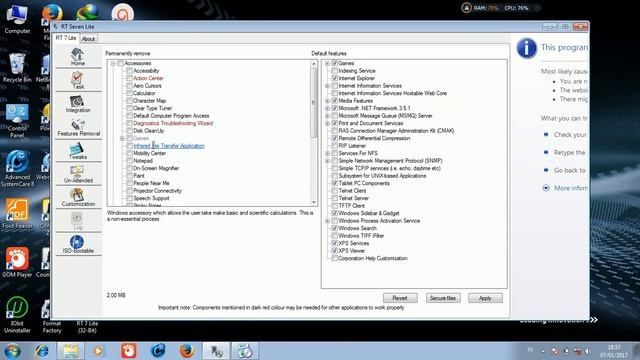The image size is (640, 360).
Task: Click the removal list scrollbar thumb
Action: 314,102
